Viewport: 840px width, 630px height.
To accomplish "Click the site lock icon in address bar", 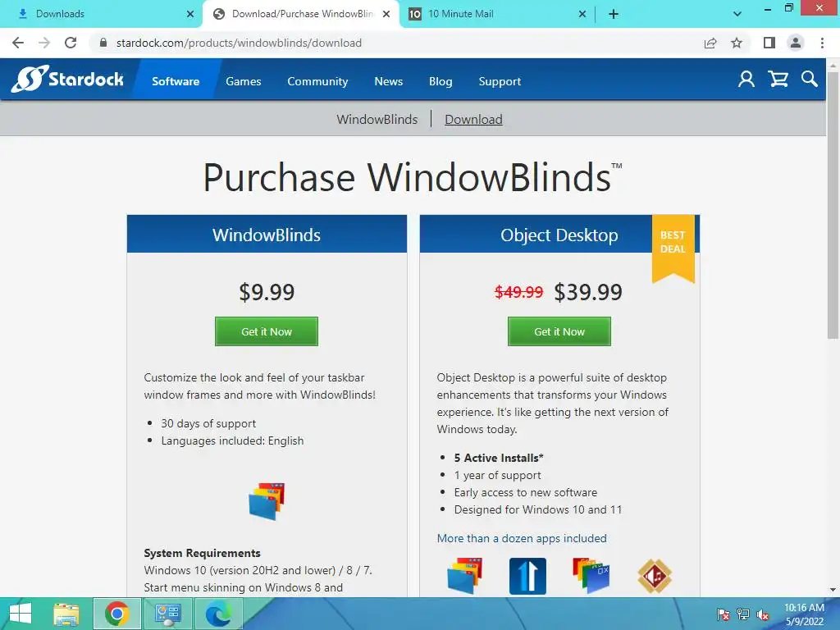I will [103, 43].
